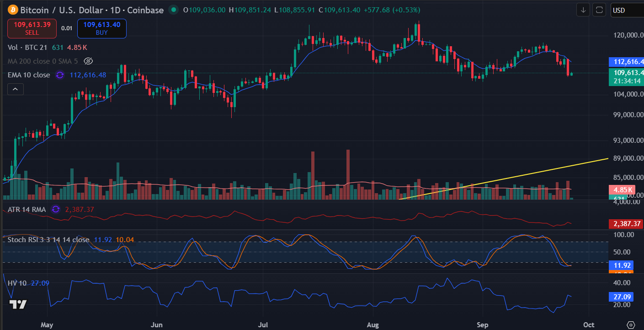The image size is (644, 330).
Task: Click the ATR 14 refresh icon
Action: click(56, 209)
